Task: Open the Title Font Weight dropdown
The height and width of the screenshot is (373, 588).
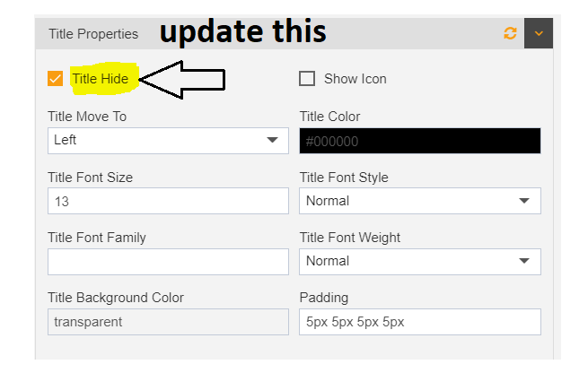Action: pos(420,261)
